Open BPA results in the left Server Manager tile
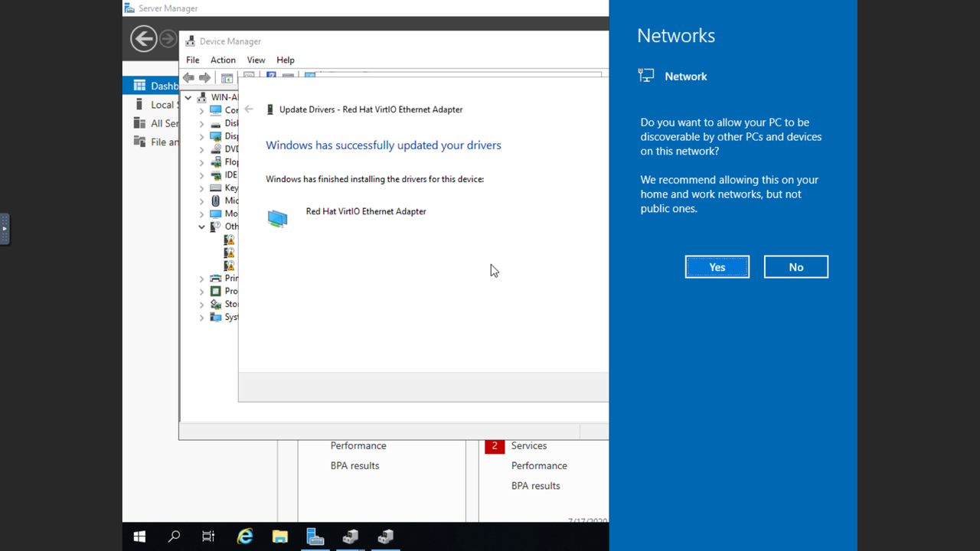980x551 pixels. pos(354,465)
